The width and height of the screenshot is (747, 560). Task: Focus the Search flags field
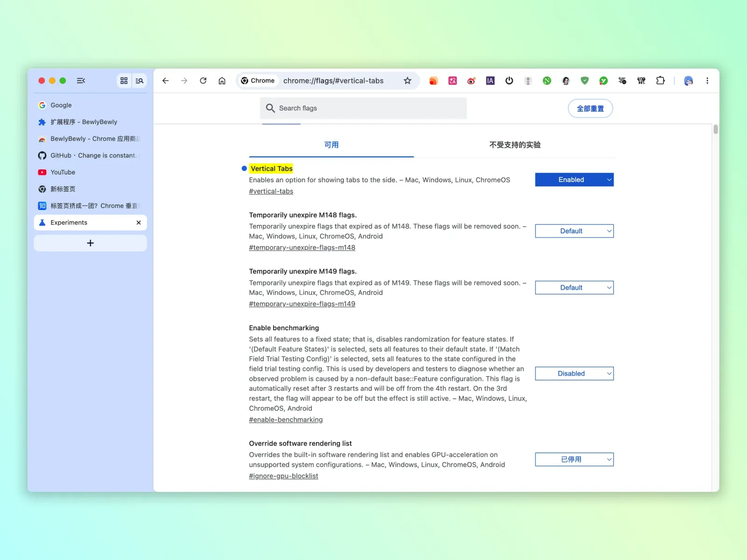(x=363, y=108)
